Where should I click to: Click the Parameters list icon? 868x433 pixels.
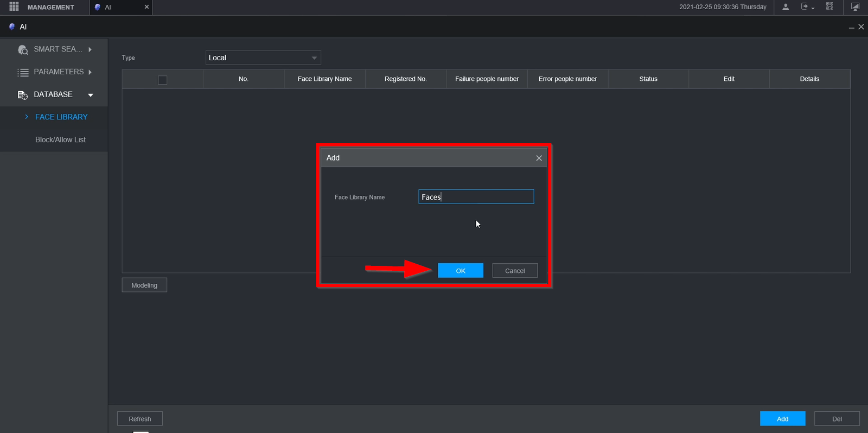(x=23, y=72)
